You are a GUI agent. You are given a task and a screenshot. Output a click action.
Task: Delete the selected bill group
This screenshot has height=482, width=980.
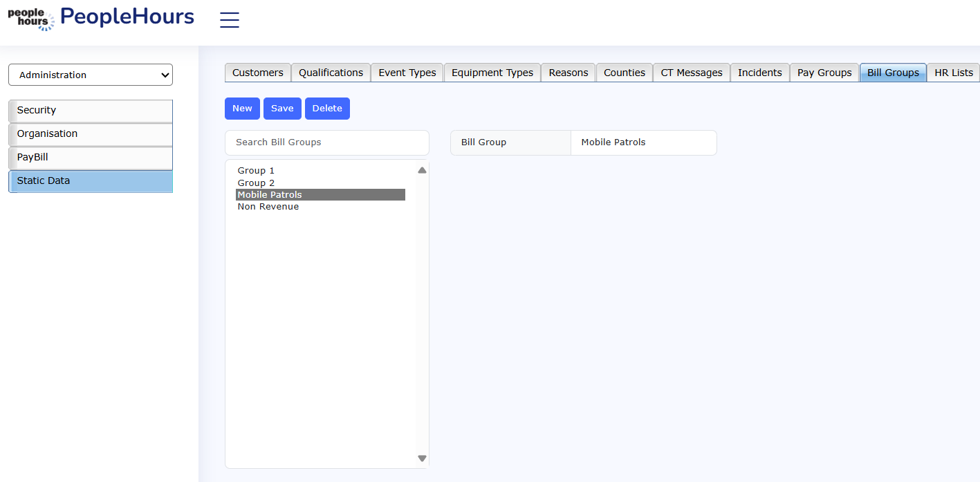point(327,109)
